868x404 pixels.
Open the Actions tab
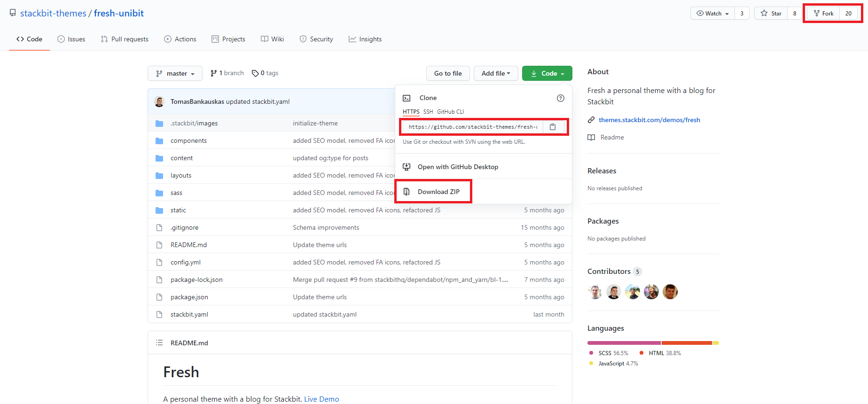[x=180, y=39]
